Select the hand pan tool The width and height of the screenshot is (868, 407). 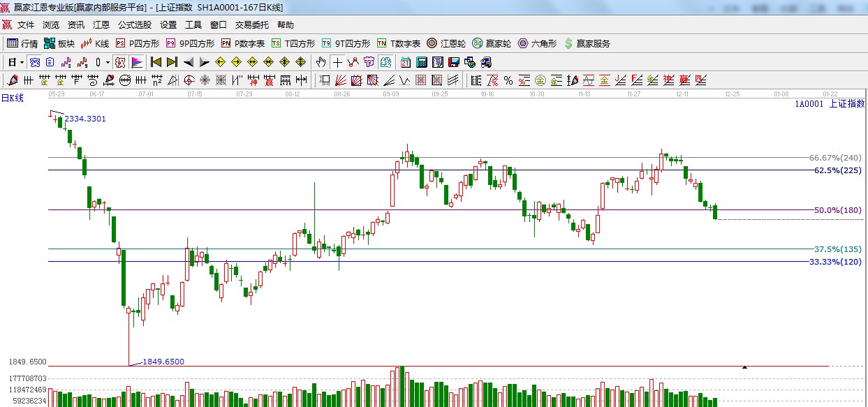coord(321,62)
